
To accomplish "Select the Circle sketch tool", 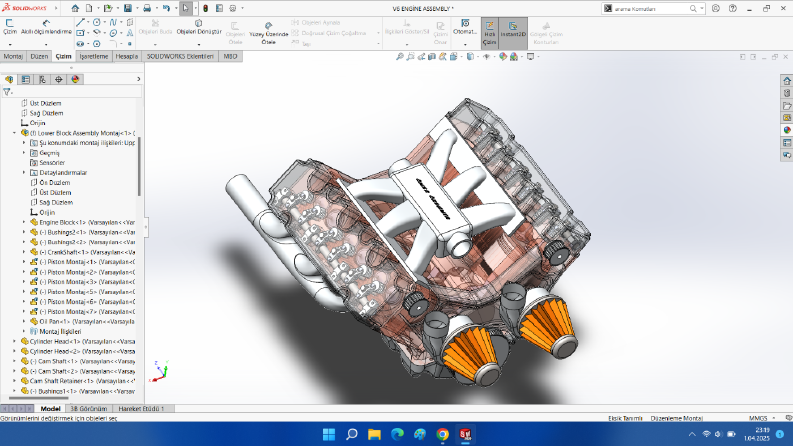I will tap(97, 22).
